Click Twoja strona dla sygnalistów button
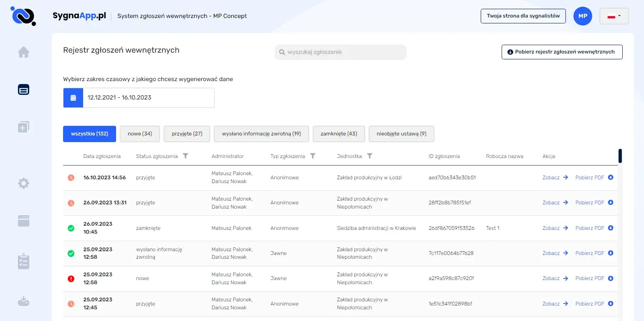This screenshot has height=321, width=644. [x=523, y=16]
